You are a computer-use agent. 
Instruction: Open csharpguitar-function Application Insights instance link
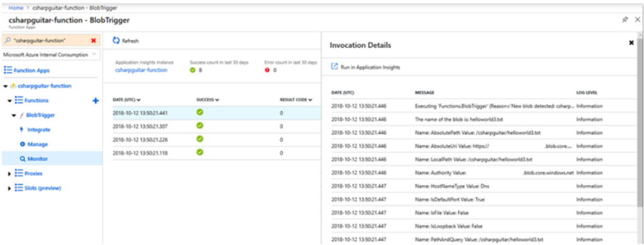click(142, 70)
